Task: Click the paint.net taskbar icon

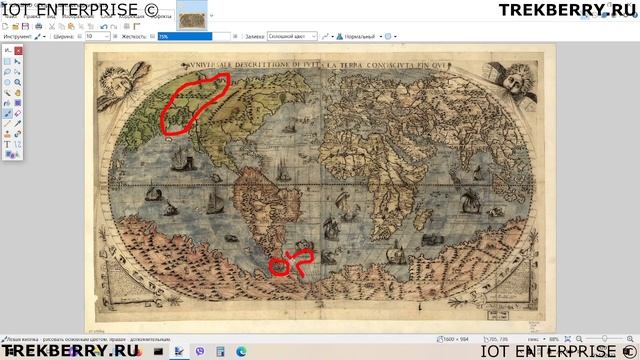Action: [x=179, y=351]
